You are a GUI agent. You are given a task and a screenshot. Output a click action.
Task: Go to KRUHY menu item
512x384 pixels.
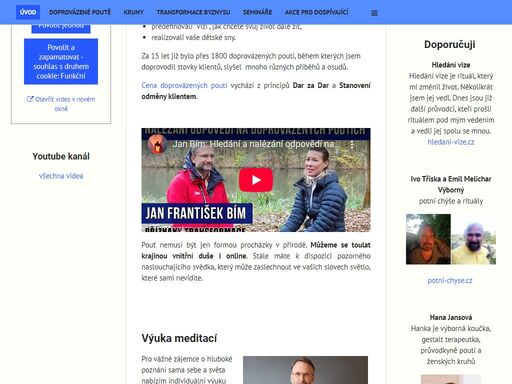pos(134,12)
